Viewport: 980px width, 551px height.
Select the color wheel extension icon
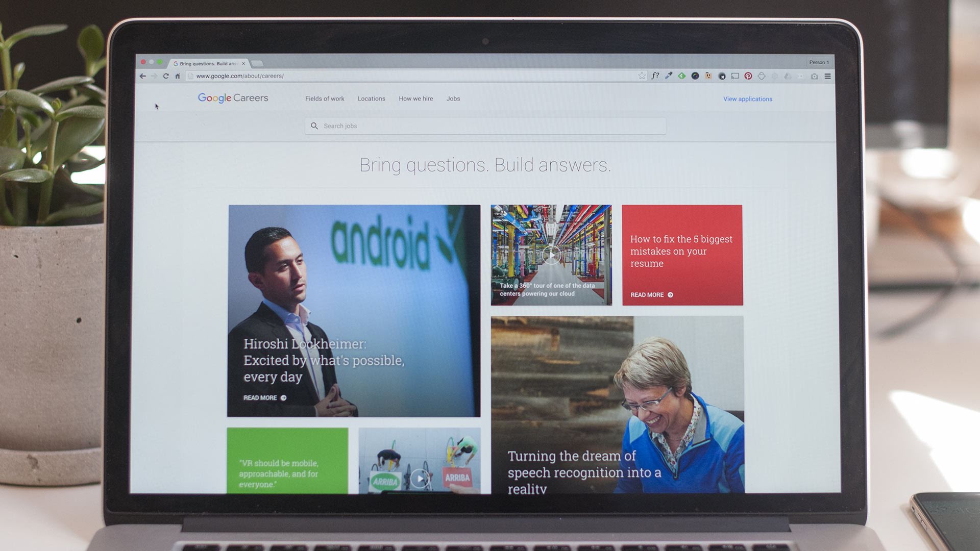[694, 76]
